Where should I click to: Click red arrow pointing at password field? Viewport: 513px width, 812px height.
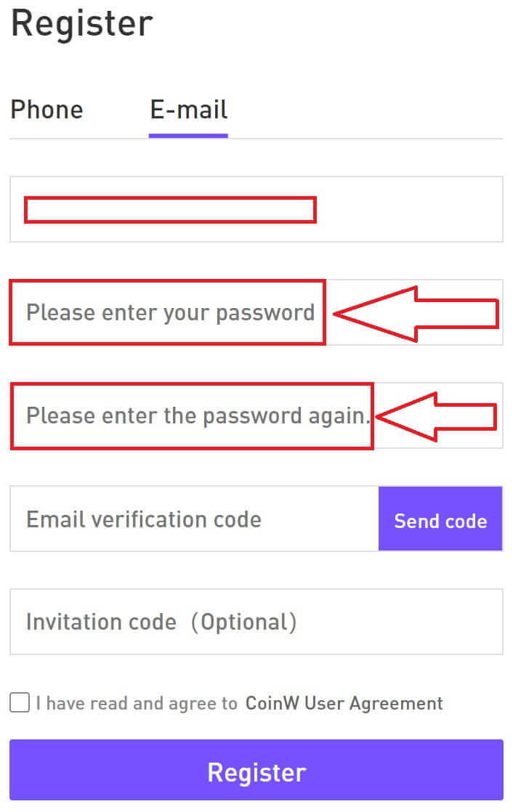pyautogui.click(x=416, y=314)
